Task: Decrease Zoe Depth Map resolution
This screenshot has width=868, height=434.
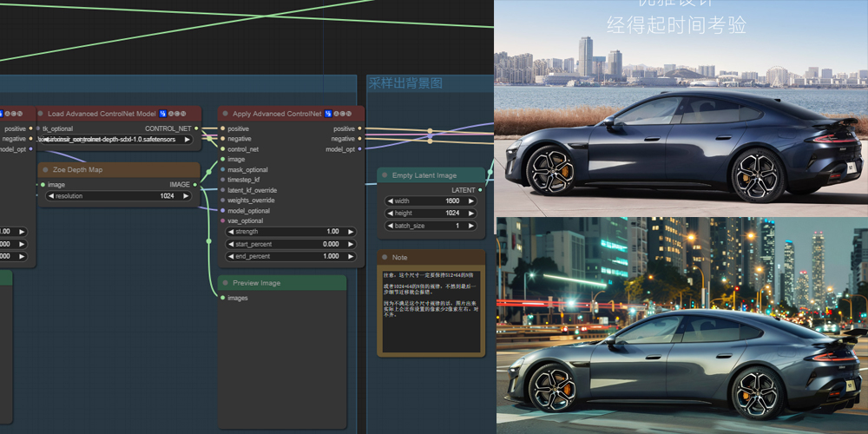Action: click(x=50, y=196)
